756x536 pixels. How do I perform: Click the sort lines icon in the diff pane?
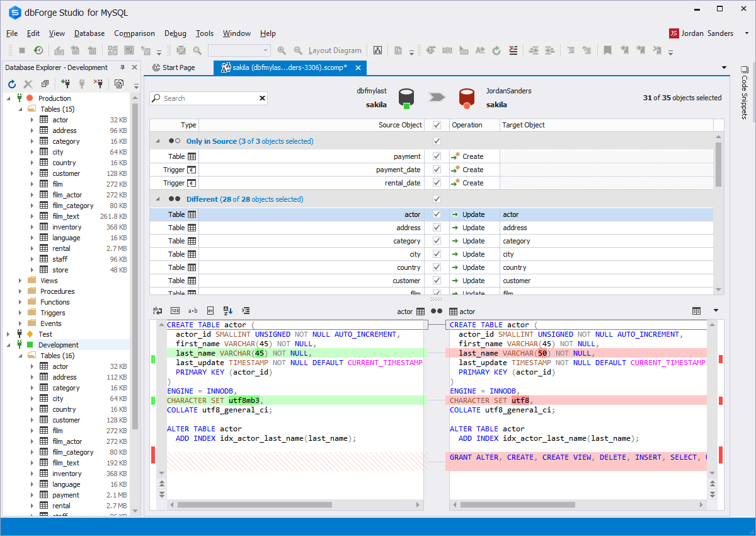227,310
